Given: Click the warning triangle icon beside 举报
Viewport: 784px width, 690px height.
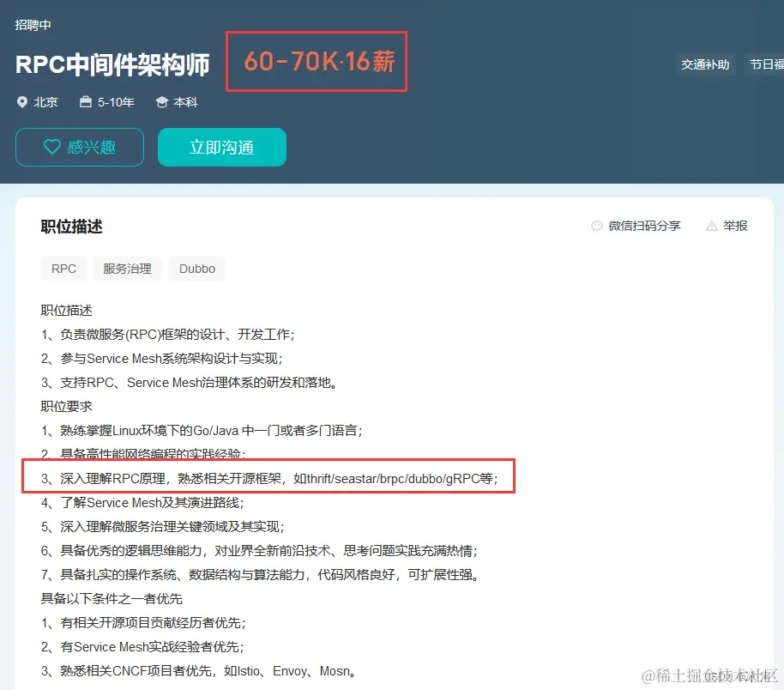Looking at the screenshot, I should (x=711, y=226).
